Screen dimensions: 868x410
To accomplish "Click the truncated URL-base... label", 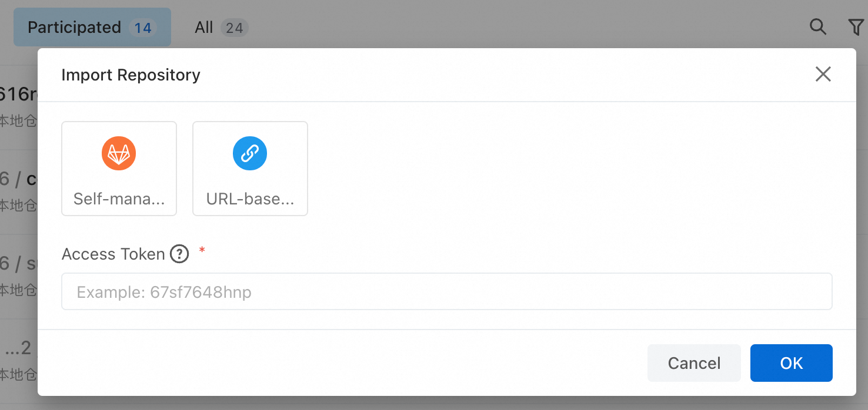I will 250,199.
